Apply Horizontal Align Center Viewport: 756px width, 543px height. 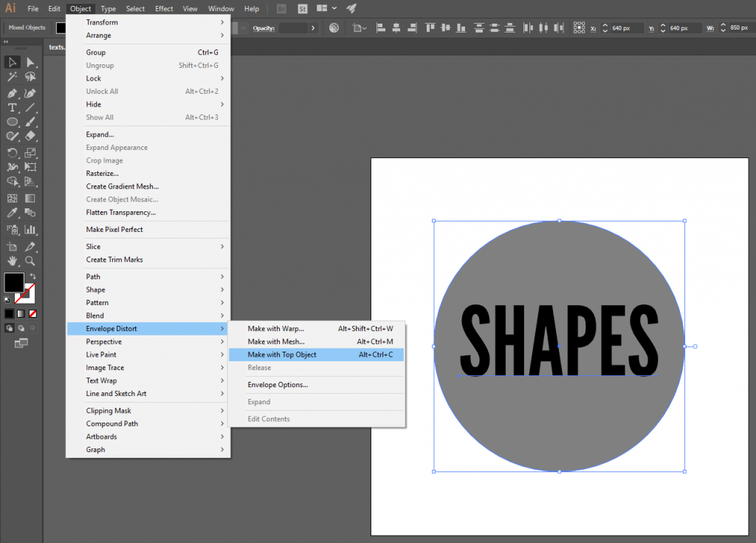tap(396, 27)
